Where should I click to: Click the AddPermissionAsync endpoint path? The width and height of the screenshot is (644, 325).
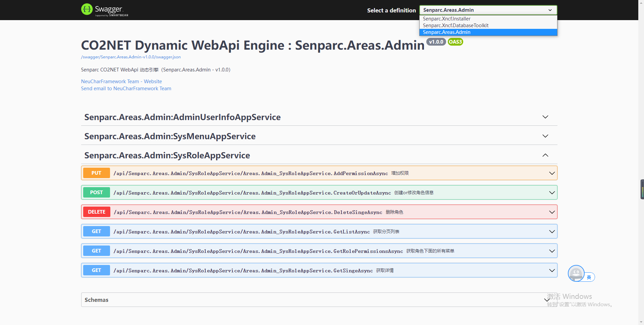(x=251, y=173)
